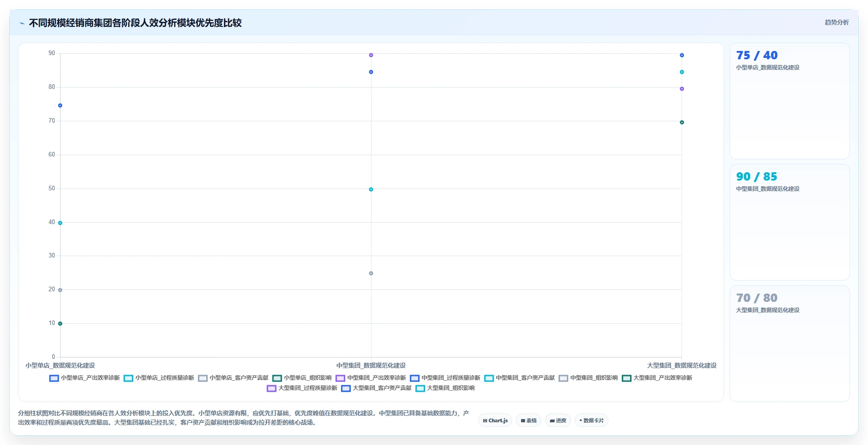Click card label 中型集团_数据规范化建设

point(768,189)
